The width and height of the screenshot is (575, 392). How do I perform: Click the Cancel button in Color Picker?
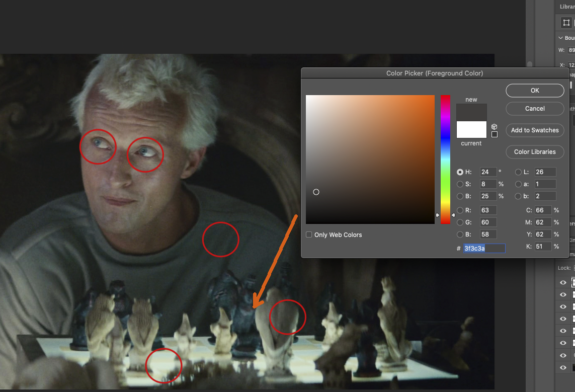point(535,109)
